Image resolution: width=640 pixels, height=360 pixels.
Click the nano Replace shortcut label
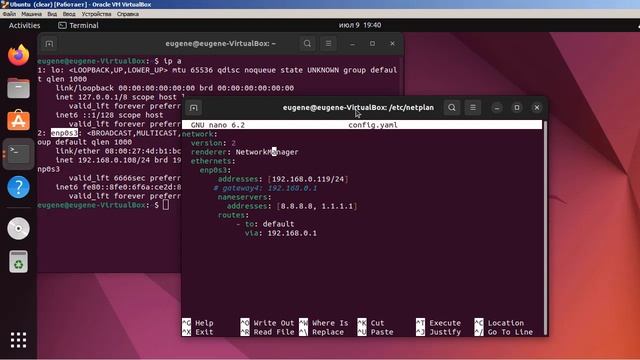click(328, 332)
